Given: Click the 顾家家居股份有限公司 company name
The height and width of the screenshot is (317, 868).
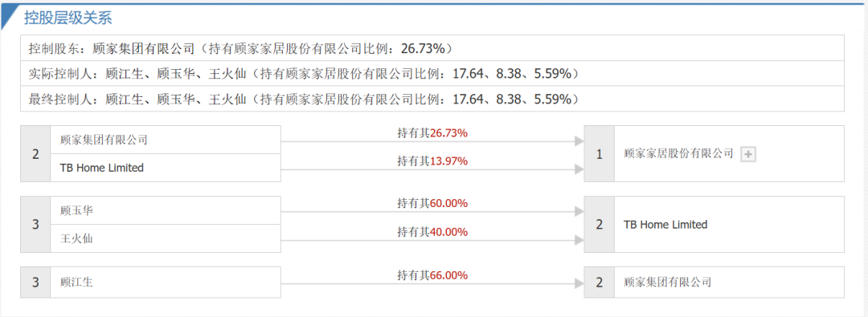Looking at the screenshot, I should point(678,153).
